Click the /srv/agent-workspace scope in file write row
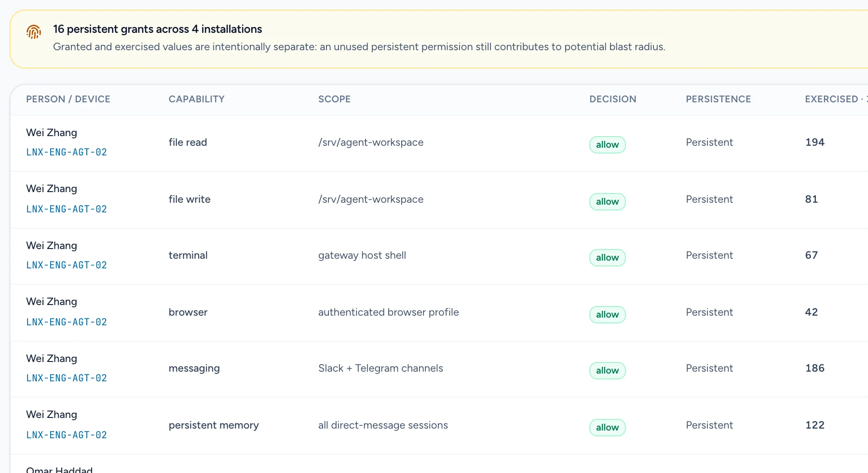This screenshot has width=868, height=473. (371, 199)
